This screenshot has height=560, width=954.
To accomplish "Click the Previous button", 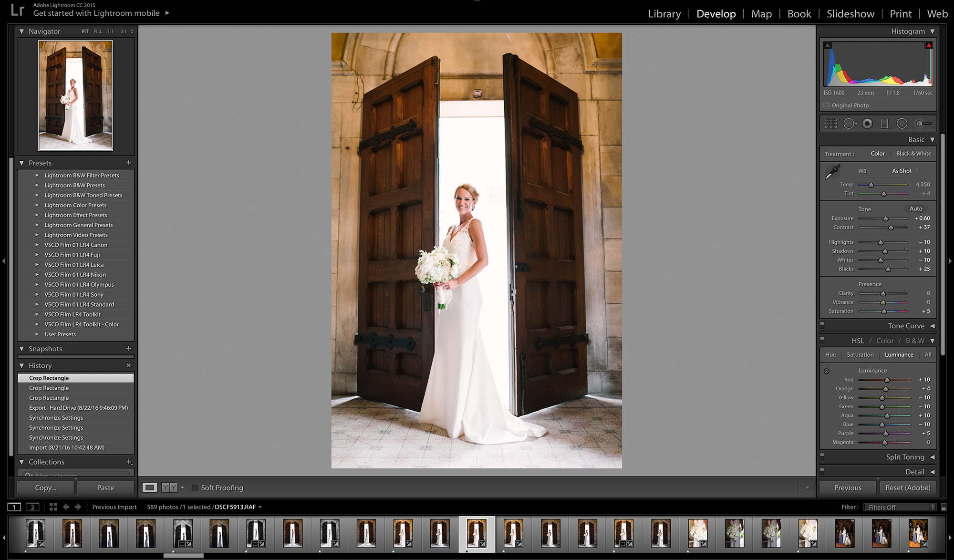I will pos(848,487).
